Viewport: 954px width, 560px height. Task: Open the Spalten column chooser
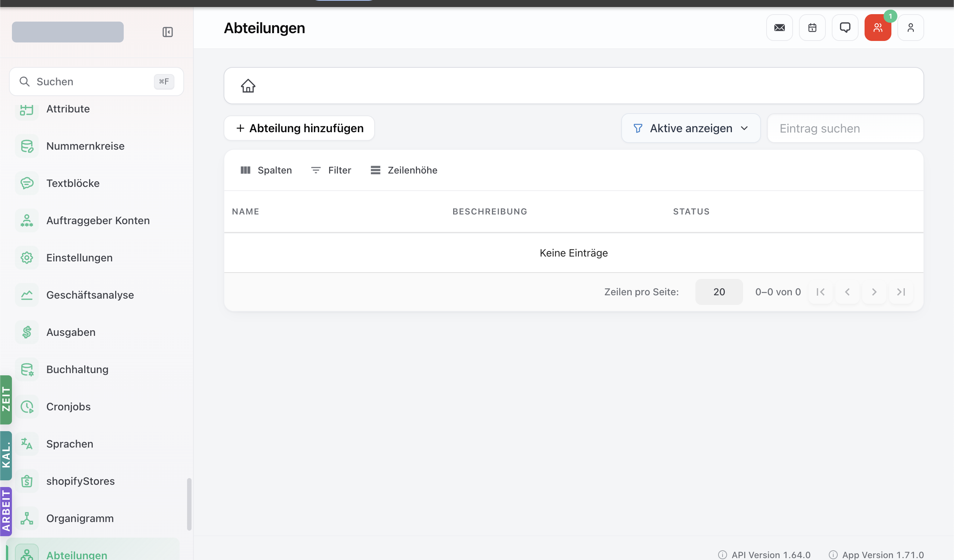(x=266, y=170)
